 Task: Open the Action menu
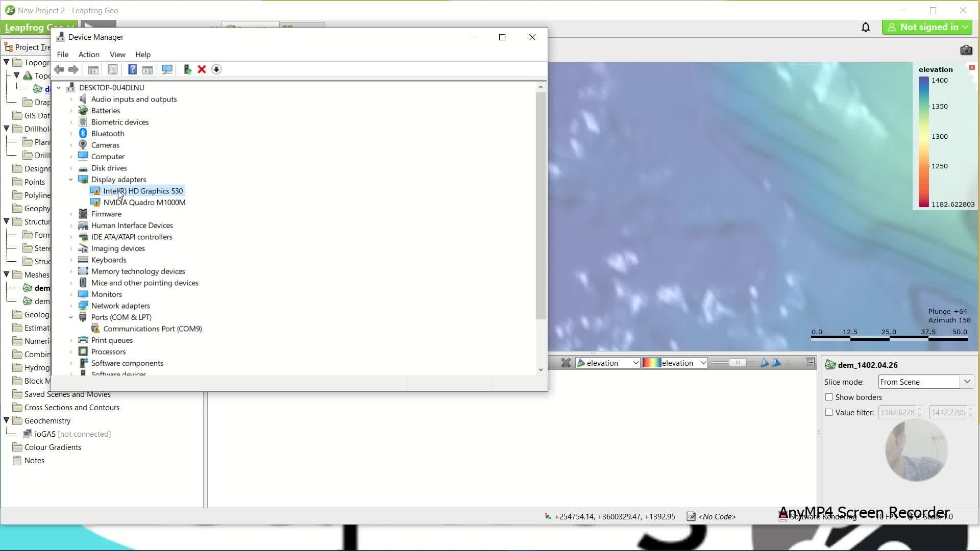coord(89,55)
